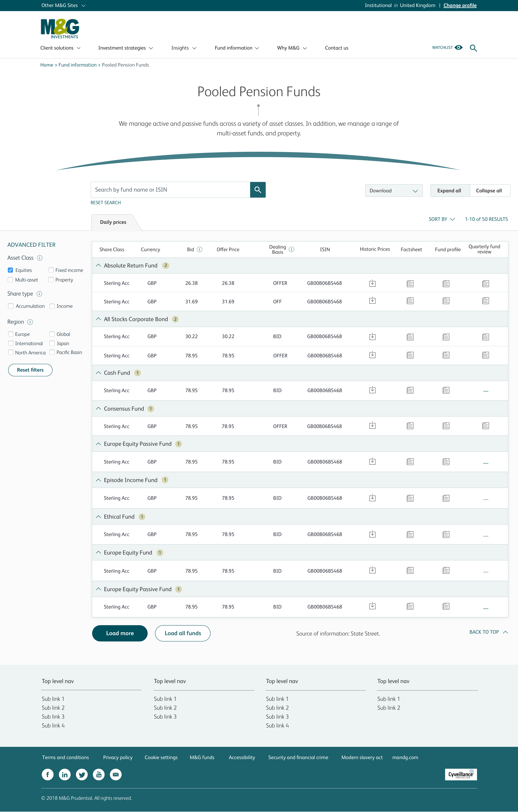Tick the North America region checkbox
The width and height of the screenshot is (518, 812).
(11, 352)
